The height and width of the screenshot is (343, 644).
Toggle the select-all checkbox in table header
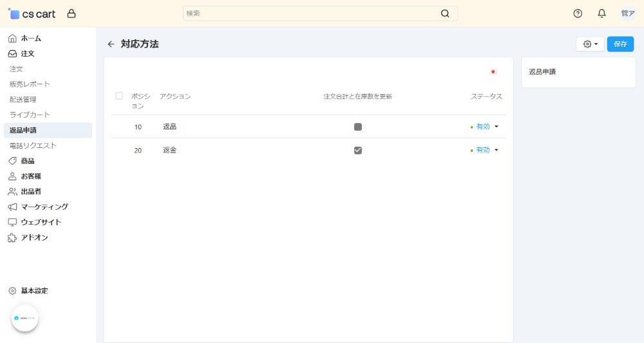click(x=119, y=96)
